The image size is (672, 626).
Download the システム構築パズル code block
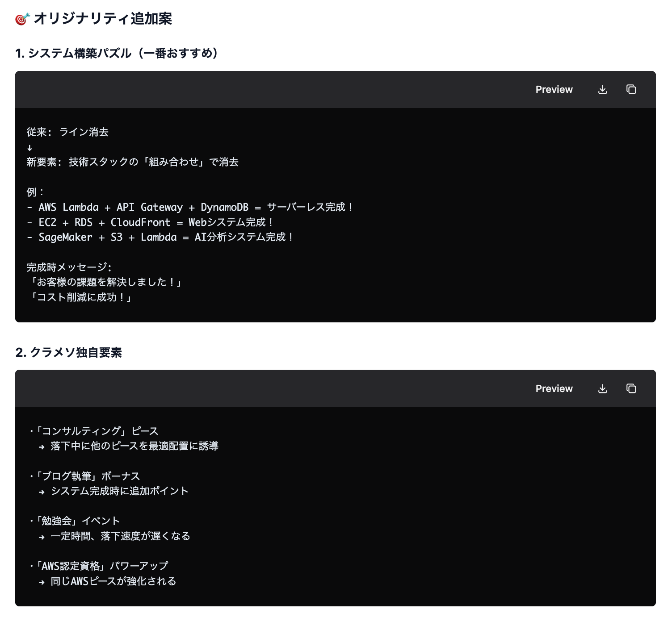pyautogui.click(x=602, y=90)
